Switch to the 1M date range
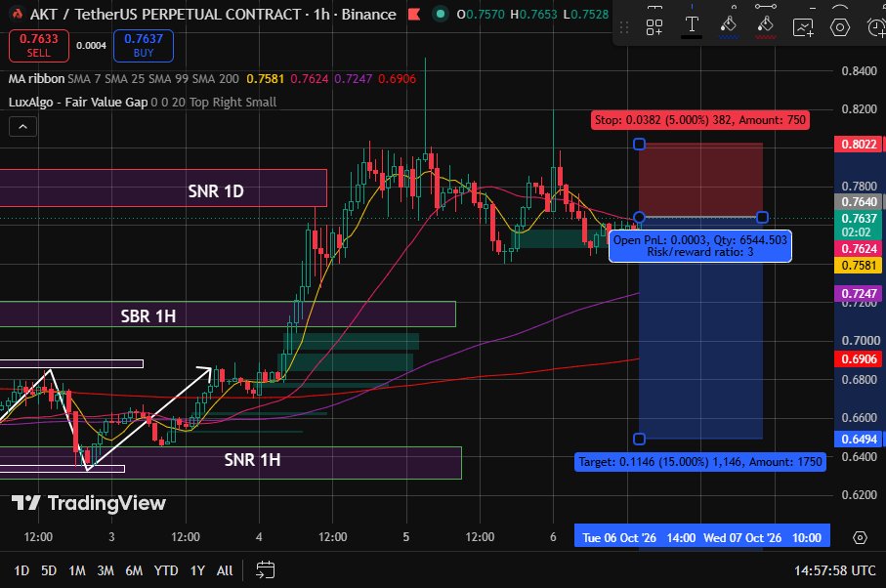This screenshot has width=886, height=588. pos(77,570)
